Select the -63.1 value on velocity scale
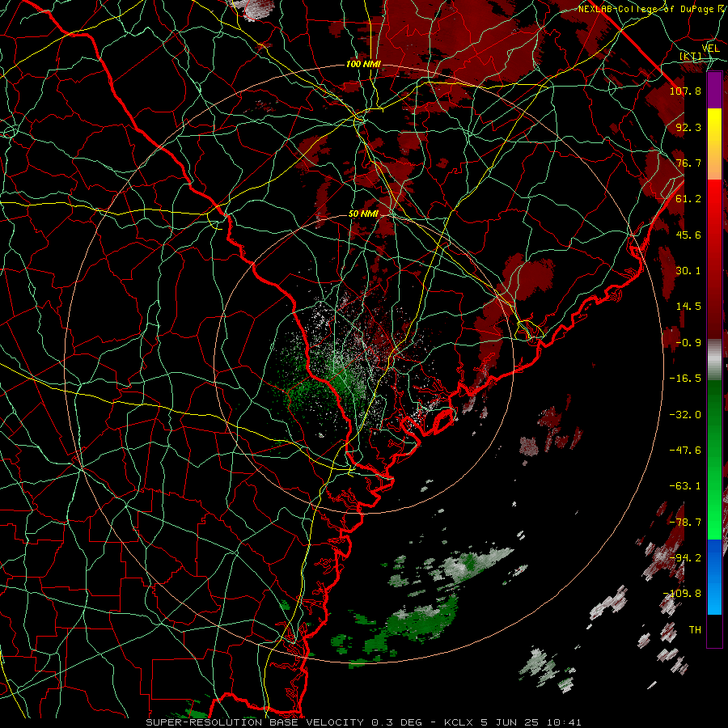 685,486
